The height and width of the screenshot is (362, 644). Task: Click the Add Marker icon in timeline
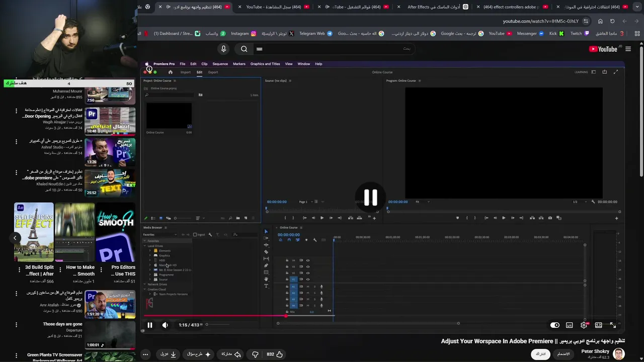[306, 240]
